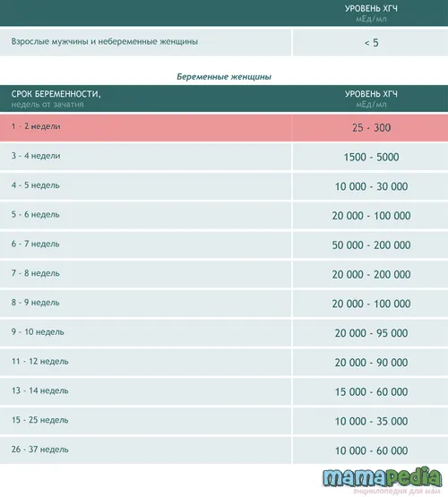Click the value "1500 - 5000"
This screenshot has height=497, width=448.
pos(371,157)
